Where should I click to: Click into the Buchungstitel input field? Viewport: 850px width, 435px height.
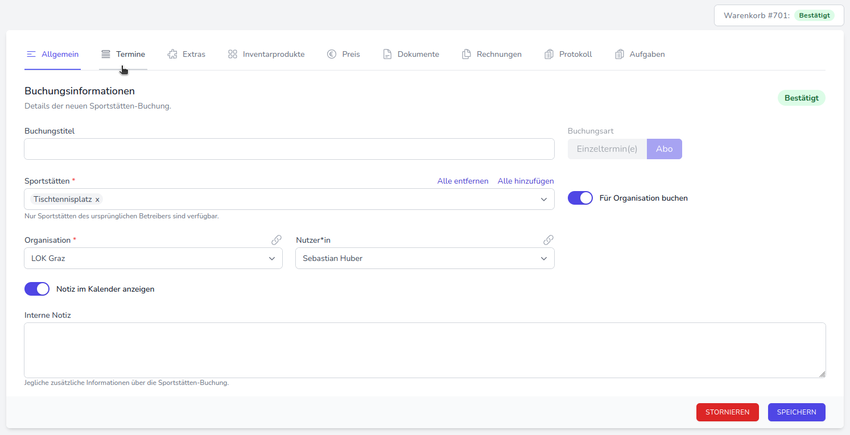[x=289, y=149]
